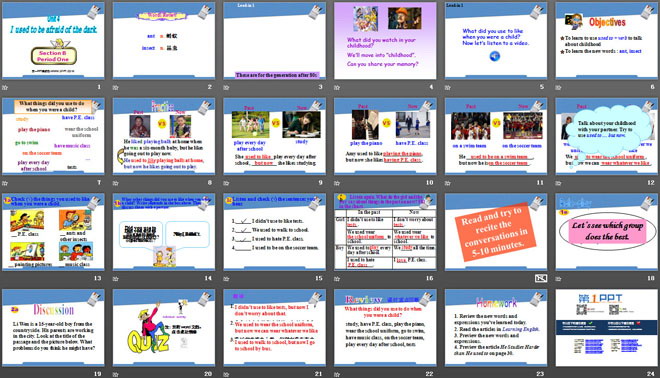Click slide number label 13

97,278
